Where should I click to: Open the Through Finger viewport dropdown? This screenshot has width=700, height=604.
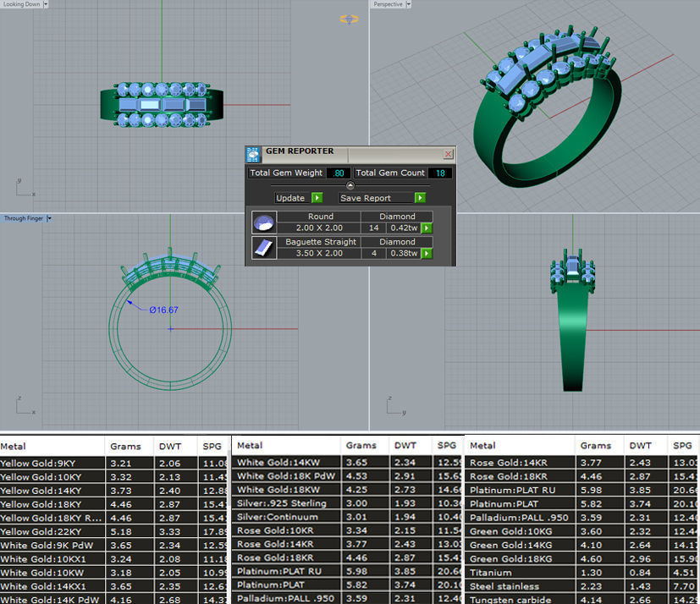pyautogui.click(x=49, y=218)
